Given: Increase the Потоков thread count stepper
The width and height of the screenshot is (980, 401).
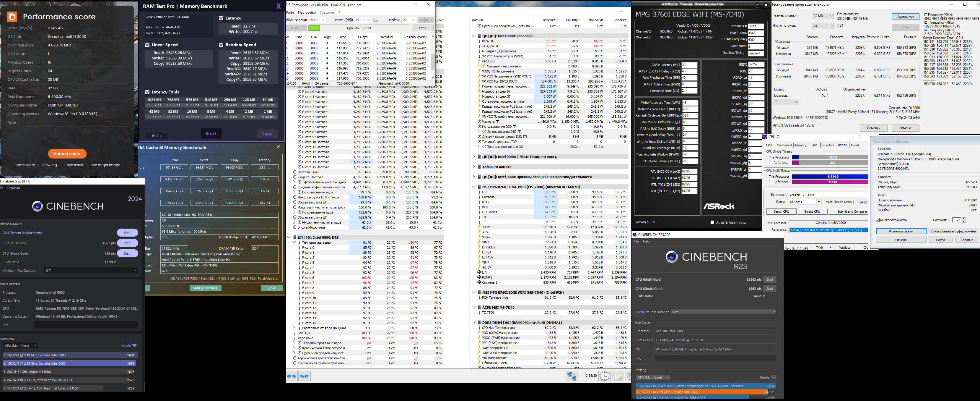Looking at the screenshot, I should (964, 219).
